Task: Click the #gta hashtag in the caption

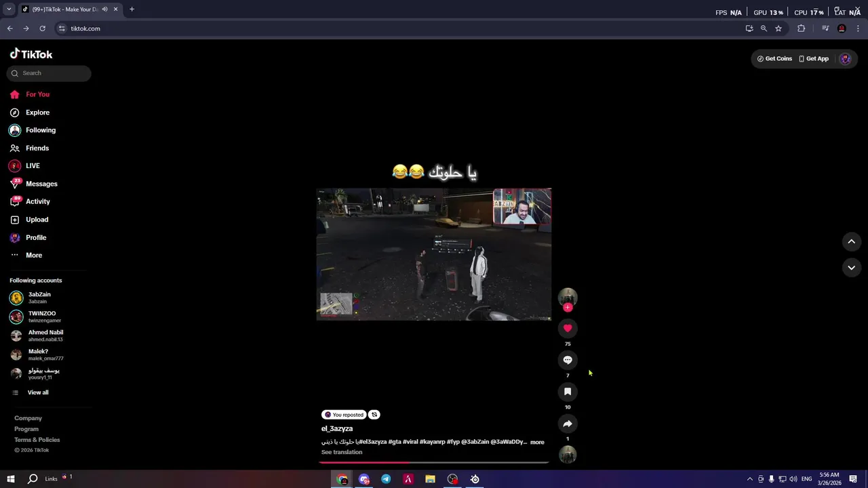Action: [x=394, y=442]
